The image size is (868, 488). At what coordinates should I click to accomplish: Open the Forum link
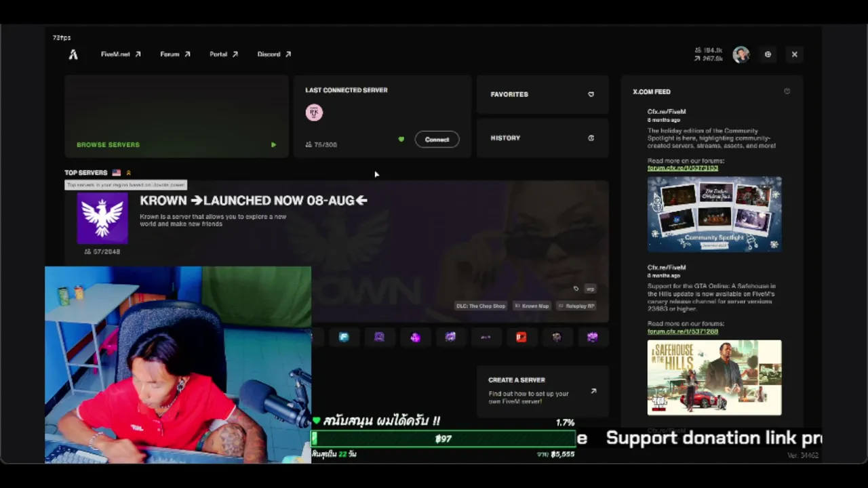[x=175, y=54]
